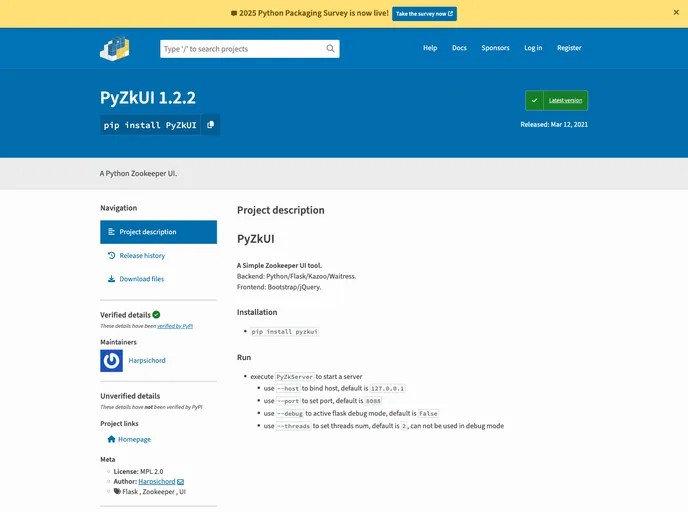Click the tags icon before Flask

pyautogui.click(x=117, y=491)
